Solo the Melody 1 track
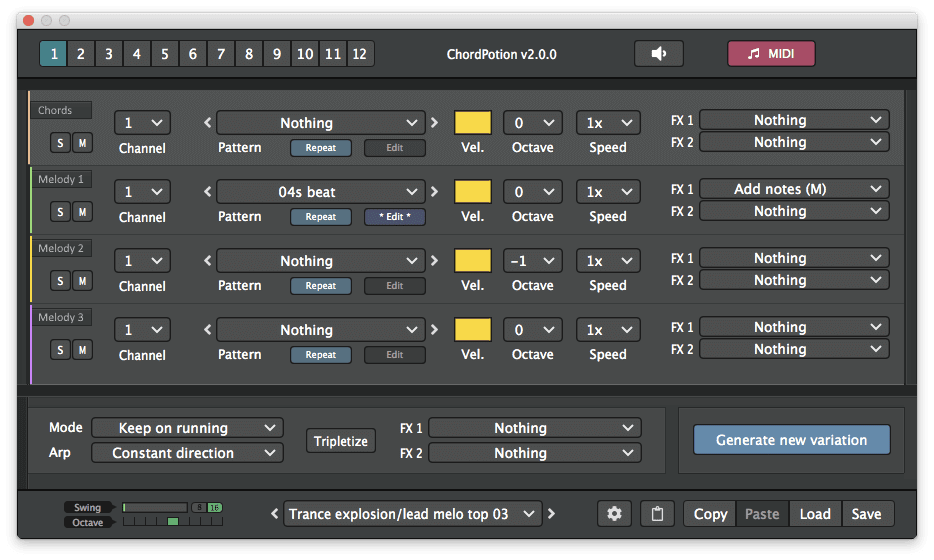Viewport: 934px width, 560px height. pyautogui.click(x=60, y=212)
